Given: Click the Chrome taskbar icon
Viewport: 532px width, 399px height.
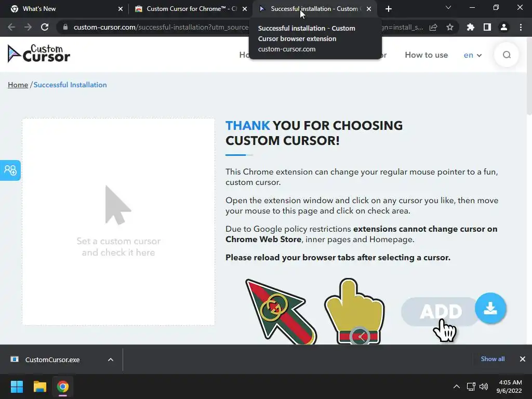Looking at the screenshot, I should tap(63, 387).
